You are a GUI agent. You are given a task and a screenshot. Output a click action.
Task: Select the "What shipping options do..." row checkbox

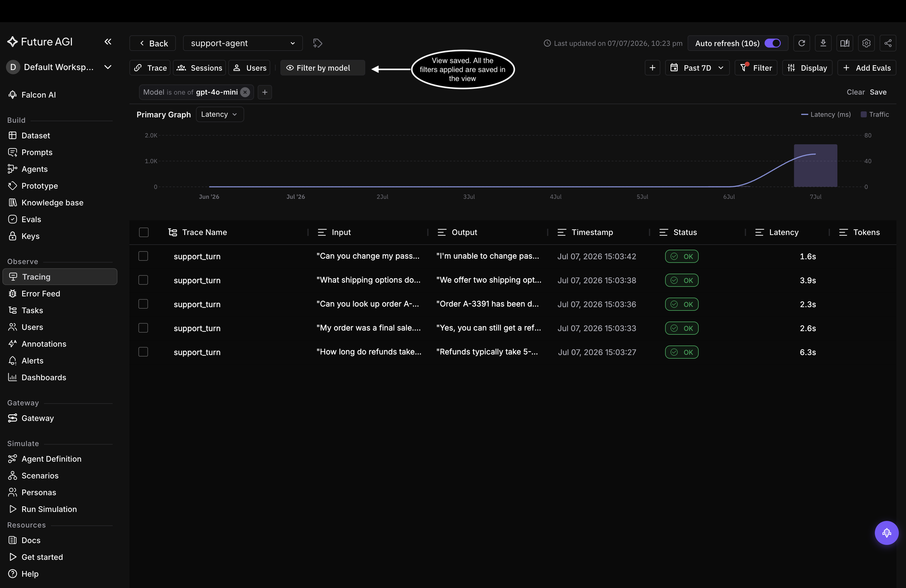(143, 280)
